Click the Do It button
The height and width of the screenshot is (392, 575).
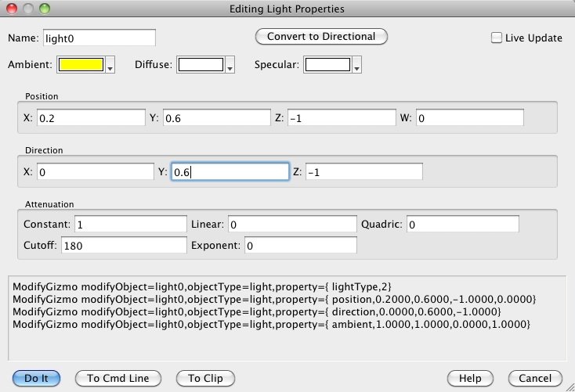36,378
